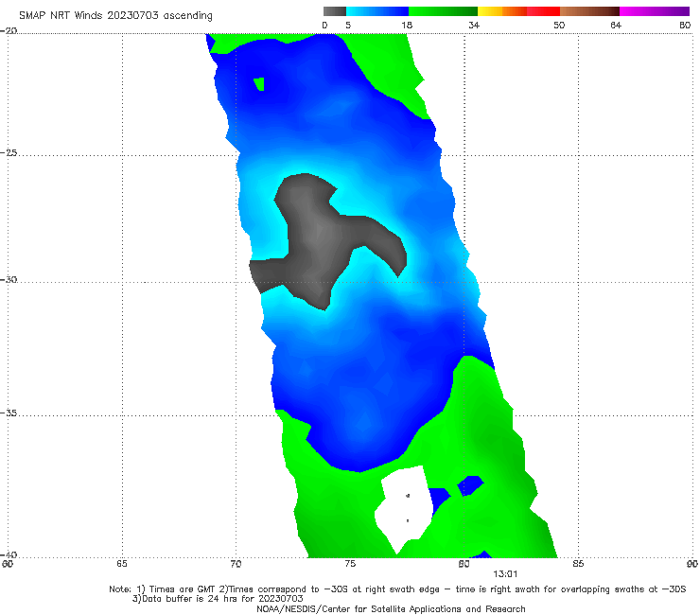
Task: Click the NOAA/NESDIS credit line
Action: coord(391,608)
